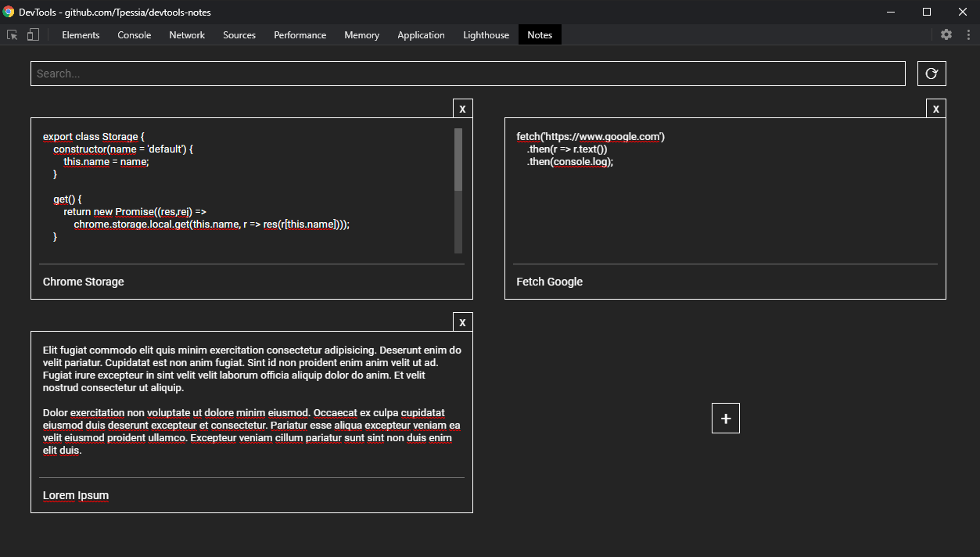The width and height of the screenshot is (980, 557).
Task: Focus the Search notes field
Action: [x=468, y=74]
